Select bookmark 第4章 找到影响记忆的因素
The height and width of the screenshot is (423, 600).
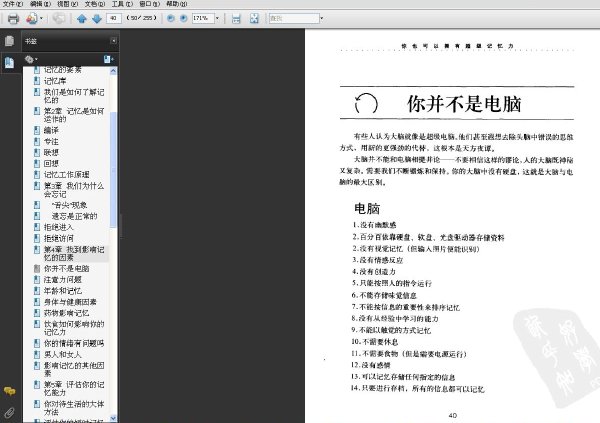[x=74, y=253]
